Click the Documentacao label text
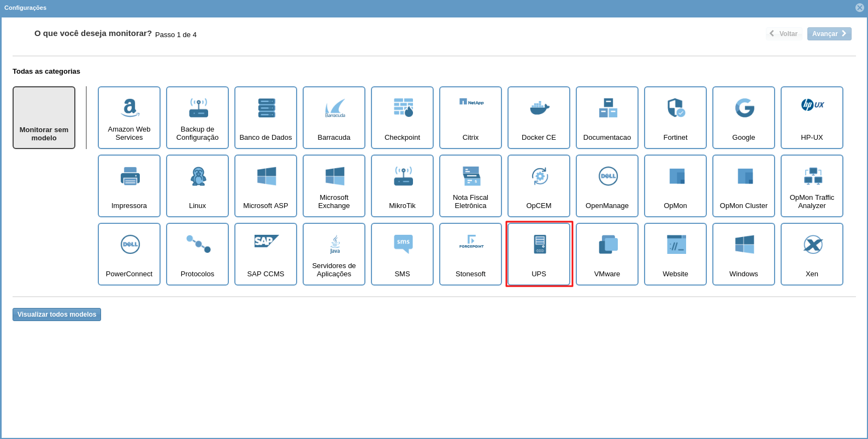Image resolution: width=868 pixels, height=439 pixels. click(607, 138)
